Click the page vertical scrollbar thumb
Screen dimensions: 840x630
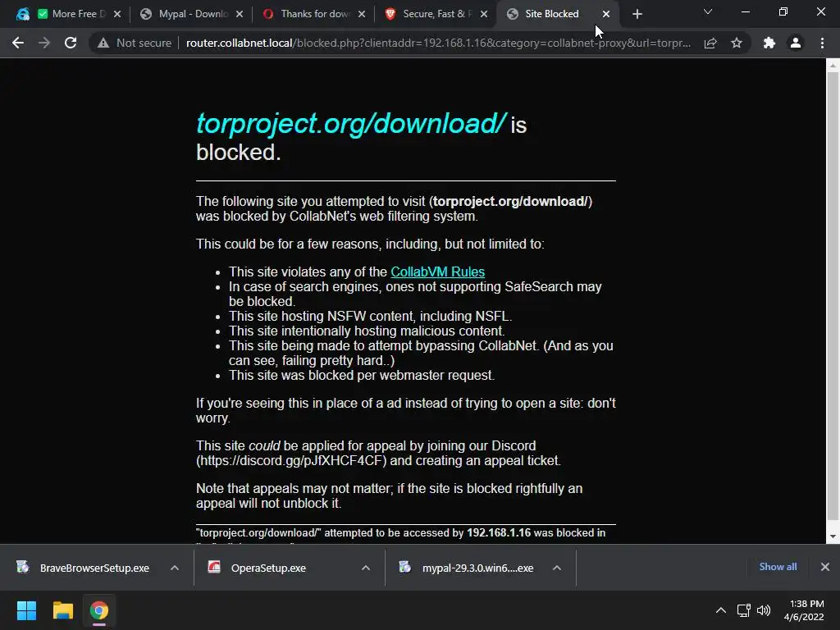(x=833, y=295)
